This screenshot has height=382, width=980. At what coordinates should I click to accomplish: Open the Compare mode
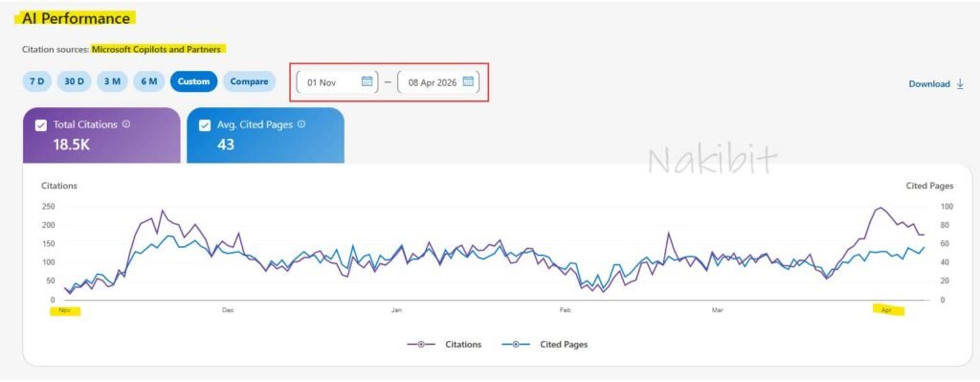[249, 82]
